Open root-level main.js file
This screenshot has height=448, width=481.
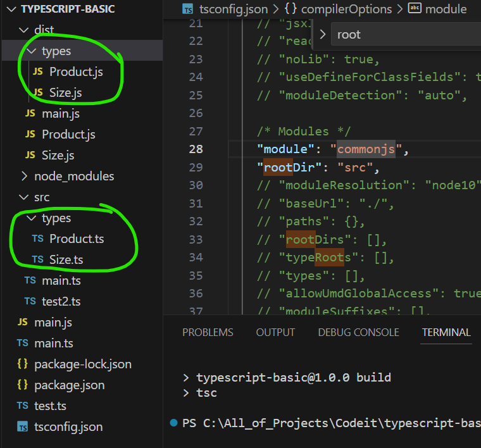53,322
